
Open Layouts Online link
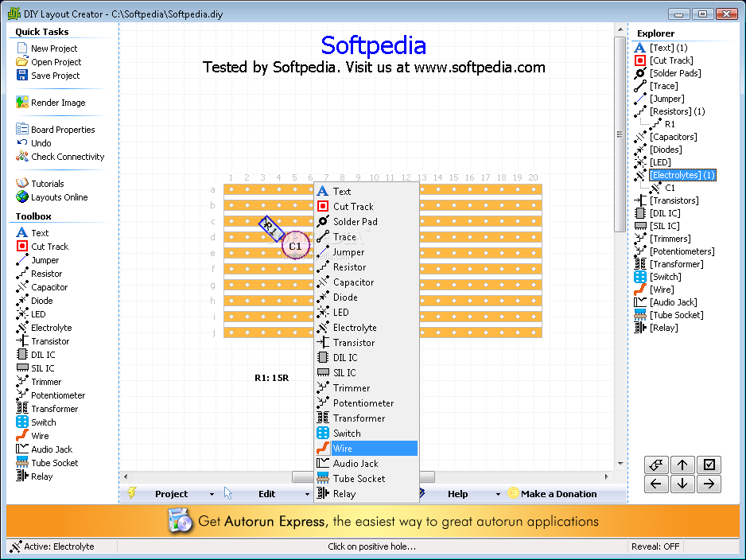coord(52,197)
